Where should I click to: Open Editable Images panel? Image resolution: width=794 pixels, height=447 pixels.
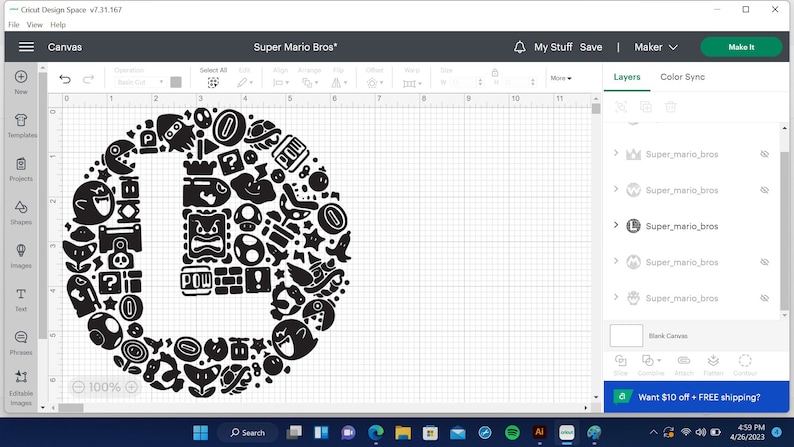coord(21,377)
